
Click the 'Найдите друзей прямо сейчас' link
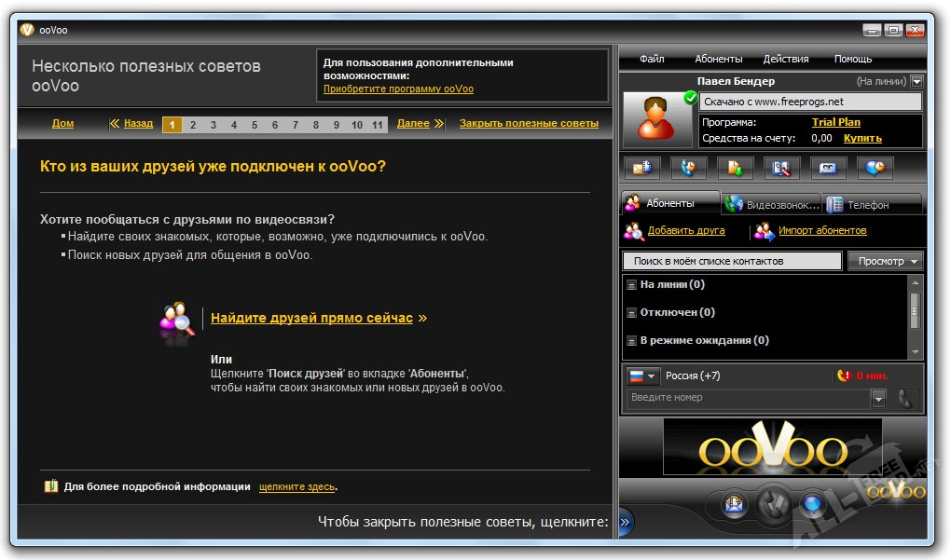(x=311, y=318)
